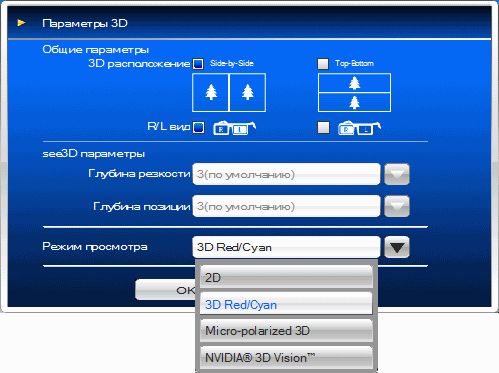Toggle the R/L вид checkbox under Side-by-Side

[x=199, y=127]
